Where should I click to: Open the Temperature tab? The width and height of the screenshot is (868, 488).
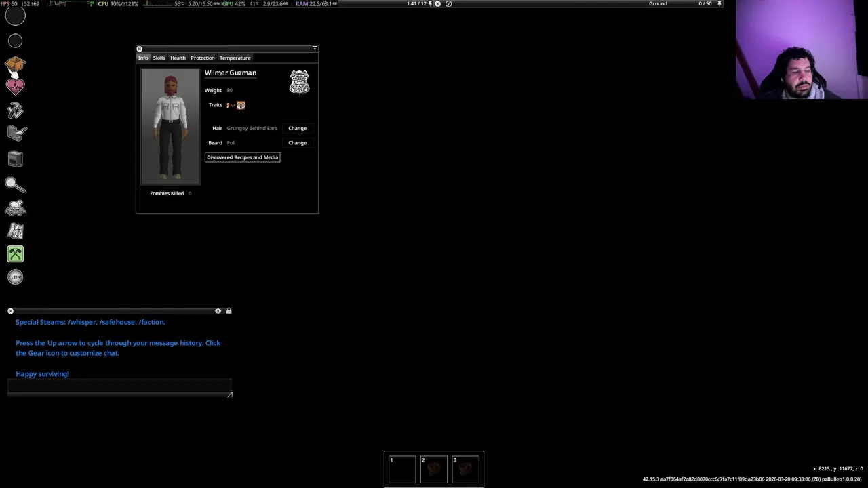point(235,58)
